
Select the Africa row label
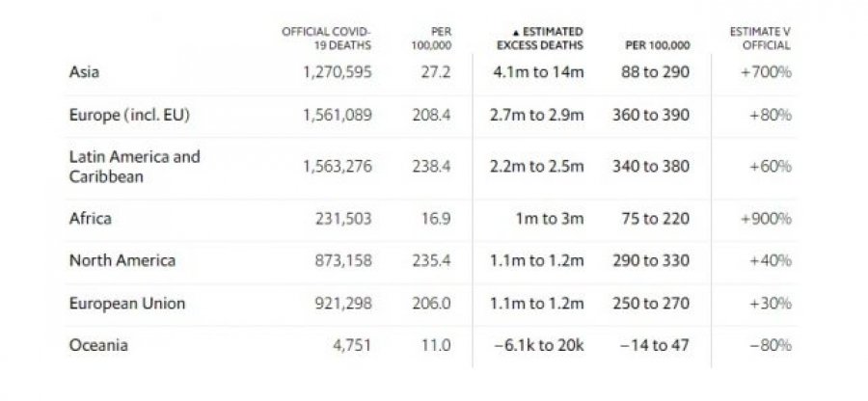pyautogui.click(x=91, y=219)
